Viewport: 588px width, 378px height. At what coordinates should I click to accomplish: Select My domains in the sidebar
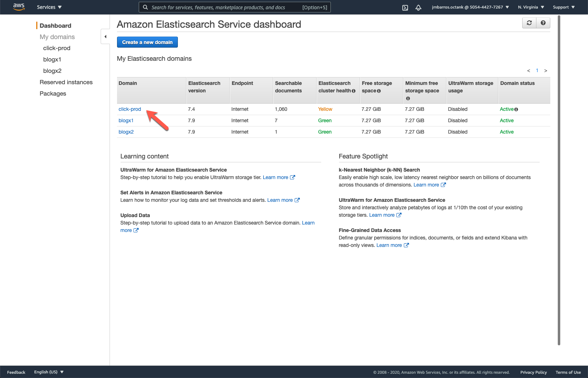click(x=57, y=37)
